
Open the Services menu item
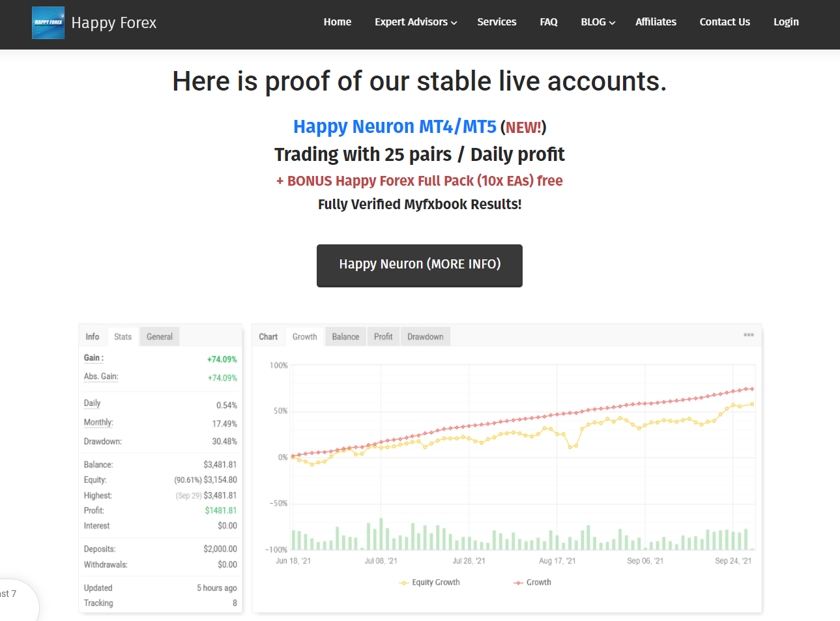pos(497,22)
